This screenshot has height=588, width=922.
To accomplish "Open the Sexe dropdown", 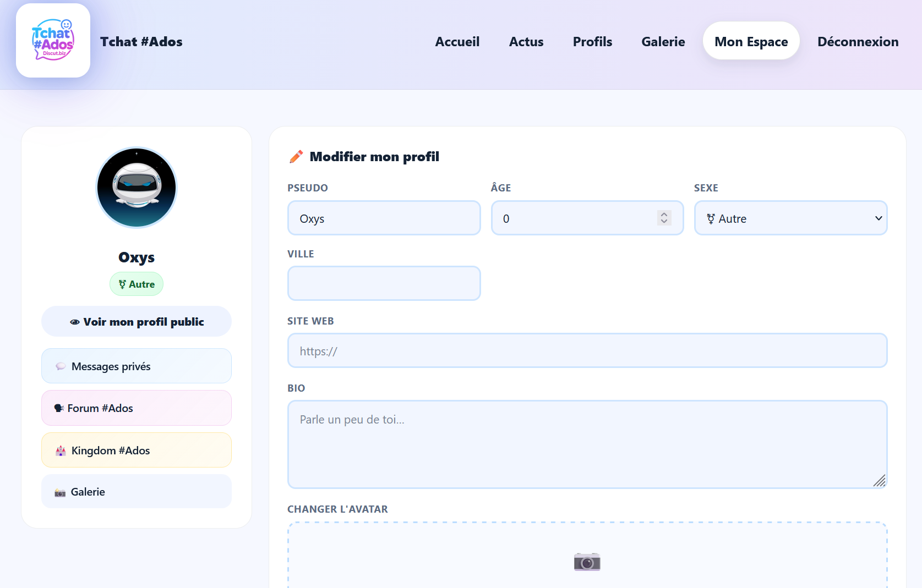I will click(x=790, y=218).
